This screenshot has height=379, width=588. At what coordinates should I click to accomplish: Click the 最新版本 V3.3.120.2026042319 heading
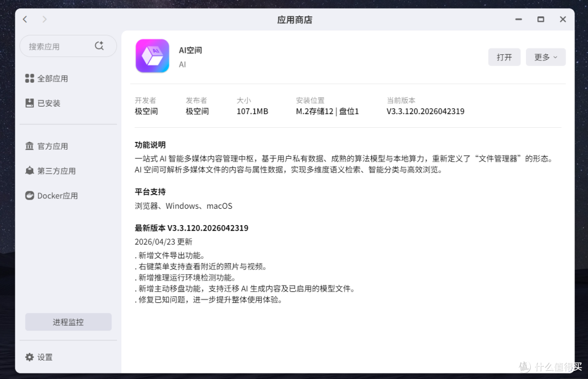pos(192,228)
